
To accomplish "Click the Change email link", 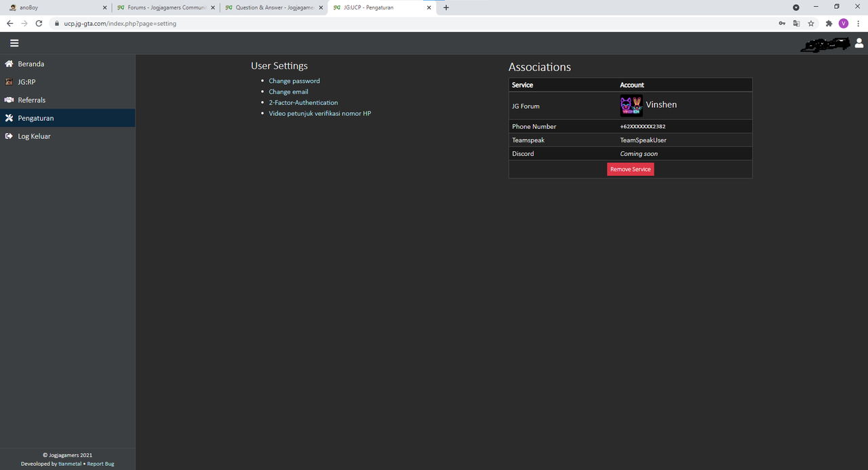I will click(x=288, y=92).
